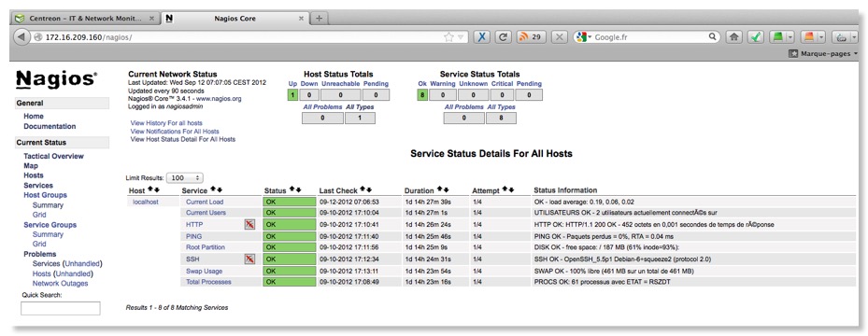Screen dimensions: 868x336
Task: Click notifications-disabled icon for HTTP service
Action: (249, 224)
